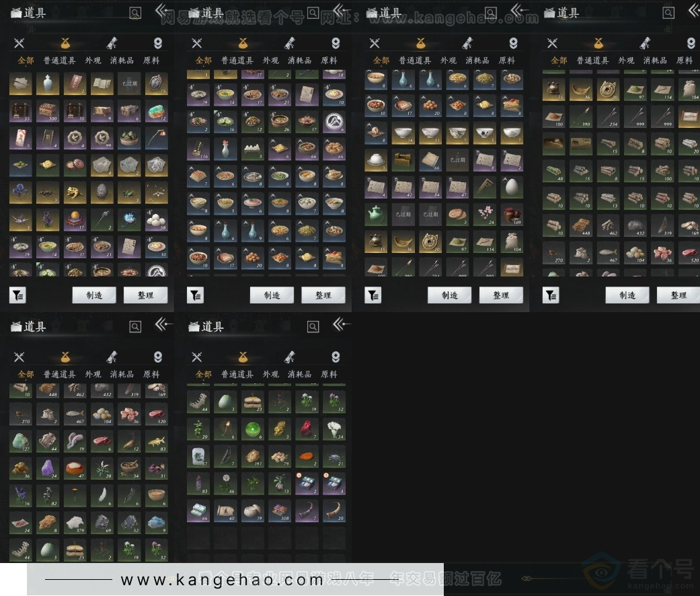Switch to 普通道具 tab in fourth panel
Screen dimensions: 700x596
593,61
